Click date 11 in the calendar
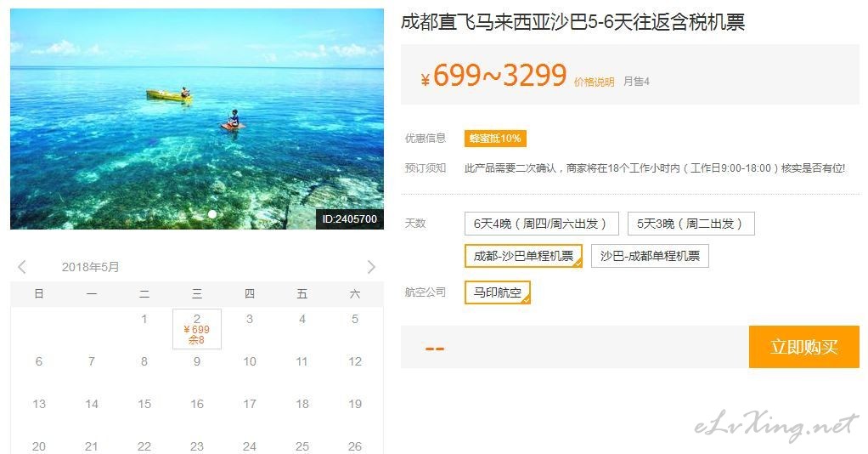Viewport: 868px width, 454px height. pyautogui.click(x=302, y=361)
